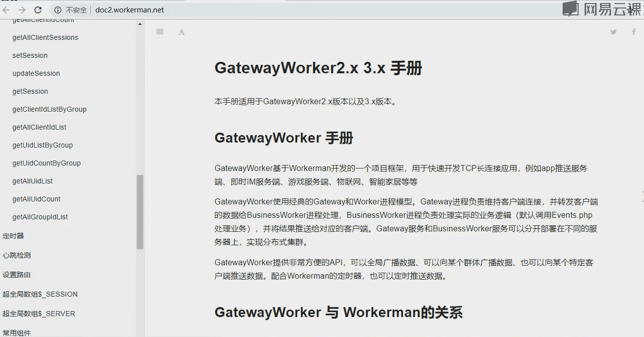Open font settings 'A' icon
The image size is (644, 337).
tap(182, 32)
